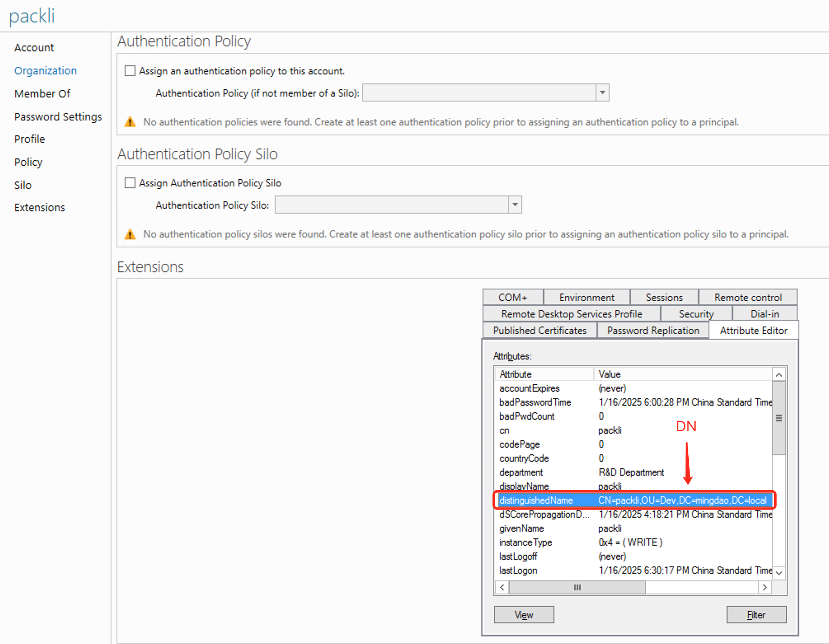Switch to the Dial-in tab

pyautogui.click(x=765, y=314)
